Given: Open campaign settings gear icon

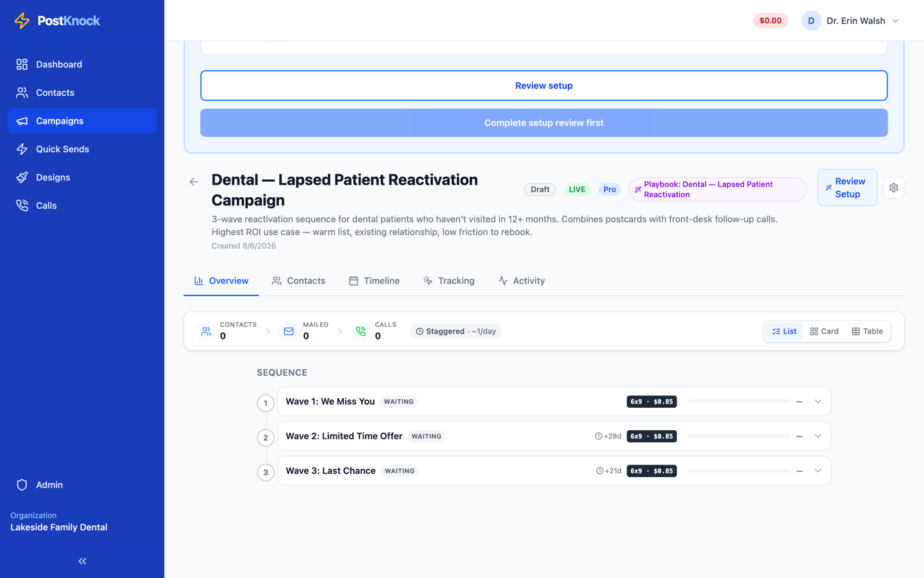Looking at the screenshot, I should pos(893,188).
